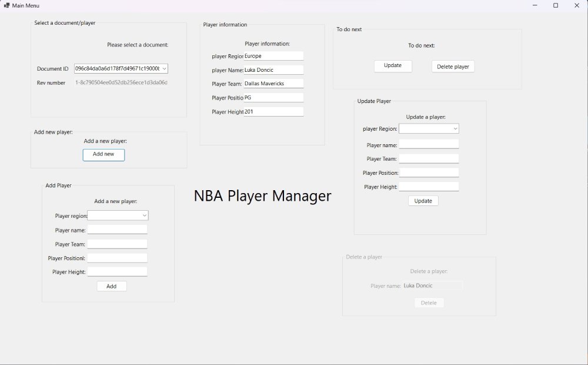Maximize the Main Menu window
The width and height of the screenshot is (588, 365).
[x=555, y=5]
